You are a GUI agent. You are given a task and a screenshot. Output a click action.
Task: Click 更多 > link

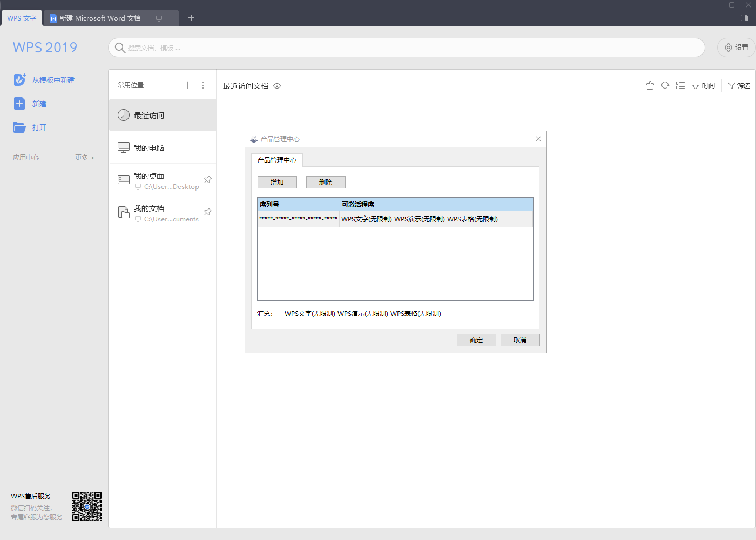84,158
